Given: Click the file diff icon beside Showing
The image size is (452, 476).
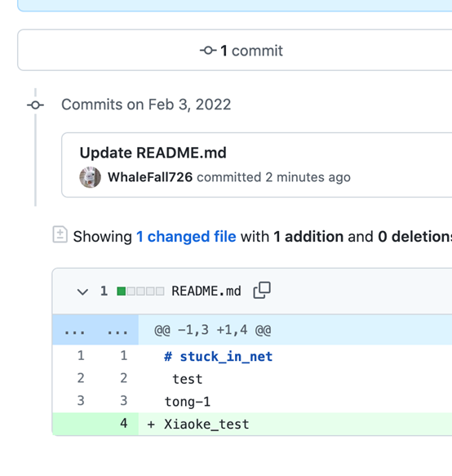Looking at the screenshot, I should [60, 234].
